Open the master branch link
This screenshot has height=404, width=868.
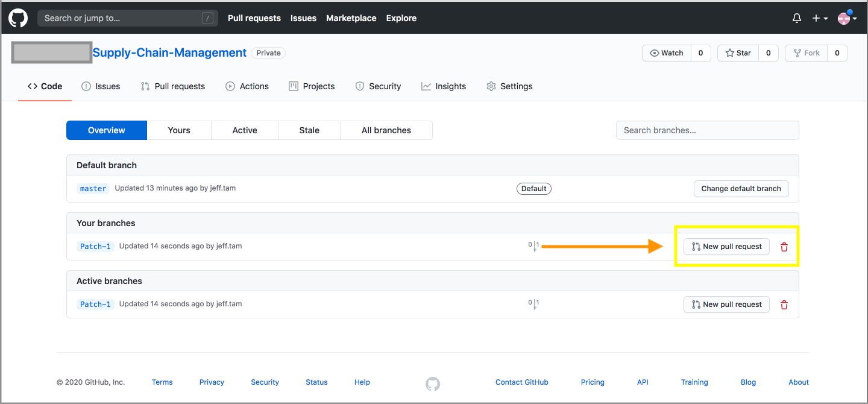pos(93,188)
